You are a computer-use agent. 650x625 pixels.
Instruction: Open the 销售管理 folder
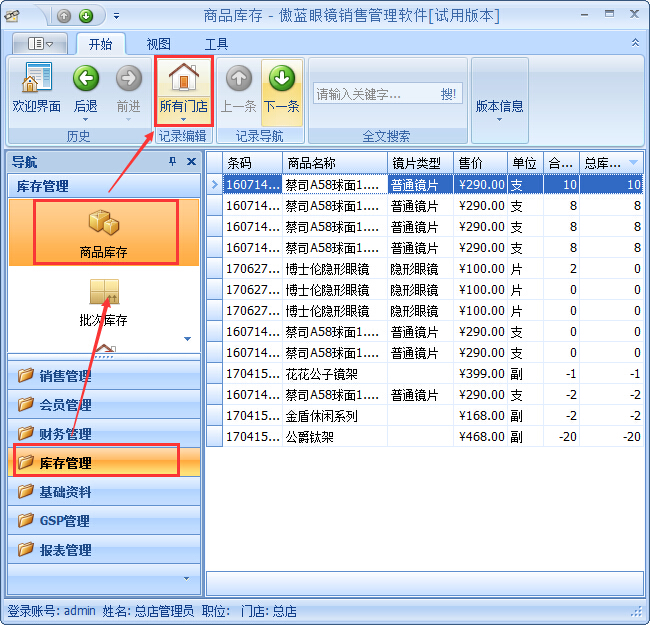104,376
